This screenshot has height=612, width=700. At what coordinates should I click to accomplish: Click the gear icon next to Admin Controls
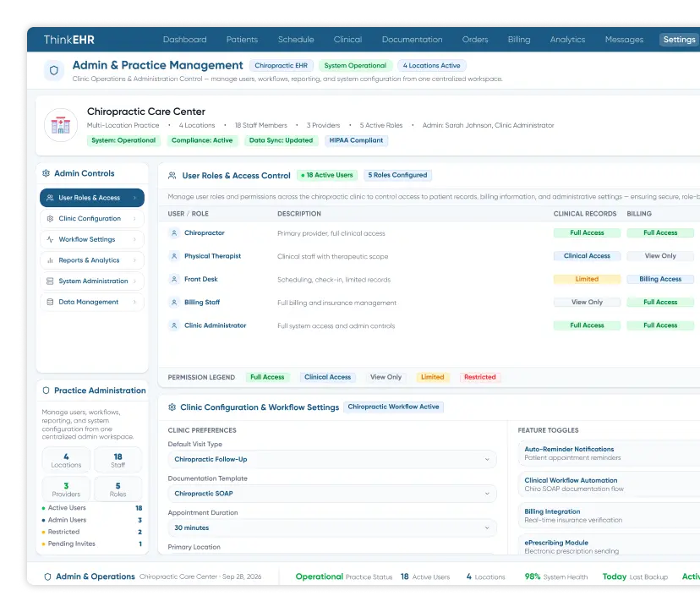click(x=46, y=173)
